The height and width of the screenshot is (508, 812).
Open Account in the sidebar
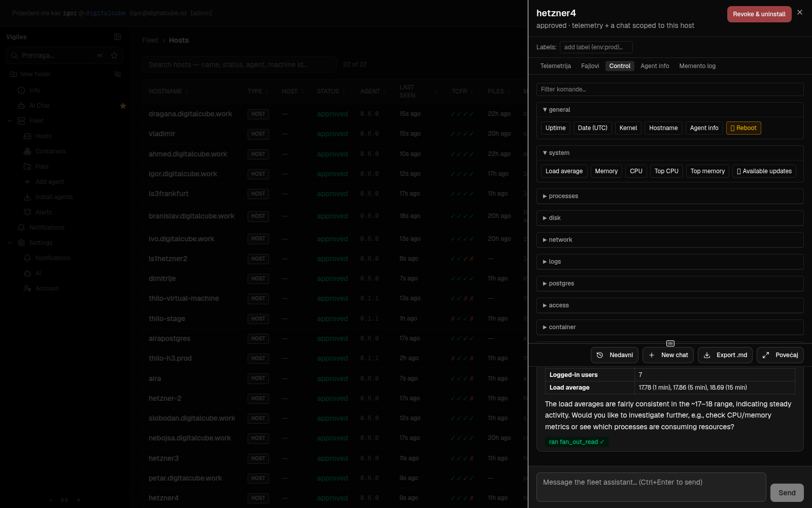(47, 289)
